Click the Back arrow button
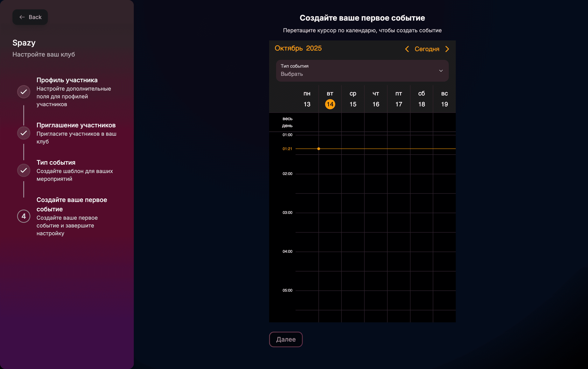588x369 pixels. (x=30, y=17)
